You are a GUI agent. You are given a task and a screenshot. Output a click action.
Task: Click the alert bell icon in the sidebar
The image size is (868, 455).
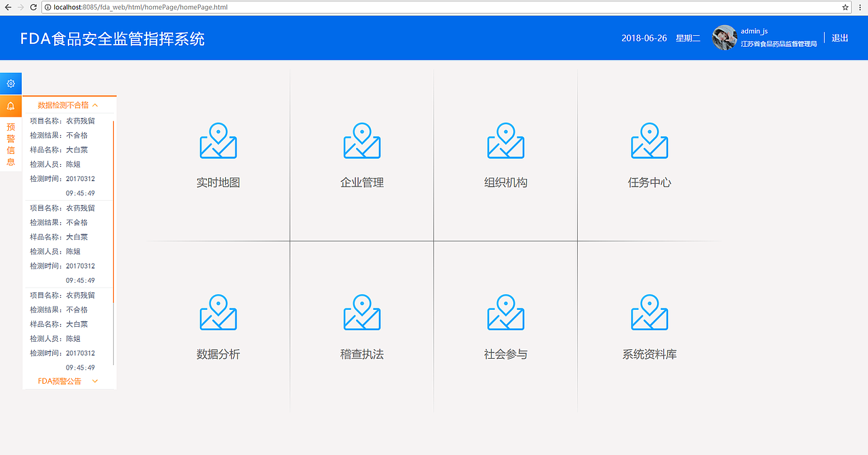click(10, 106)
